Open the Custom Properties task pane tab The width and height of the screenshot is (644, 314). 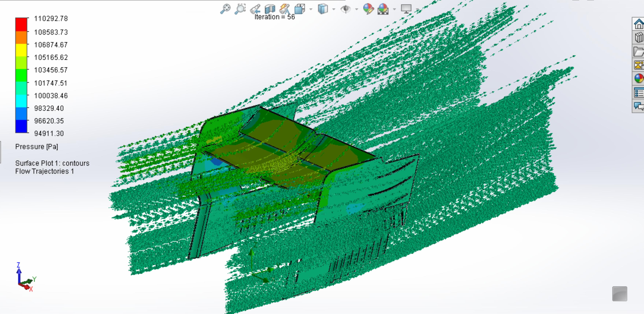pyautogui.click(x=639, y=93)
